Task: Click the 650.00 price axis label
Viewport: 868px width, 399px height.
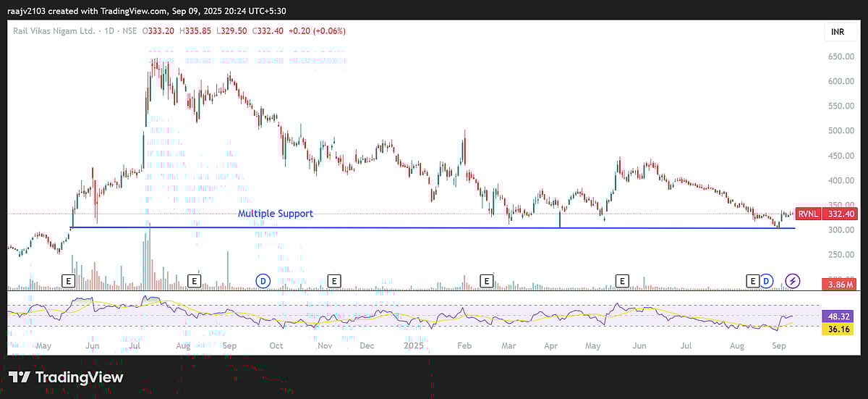Action: 840,56
